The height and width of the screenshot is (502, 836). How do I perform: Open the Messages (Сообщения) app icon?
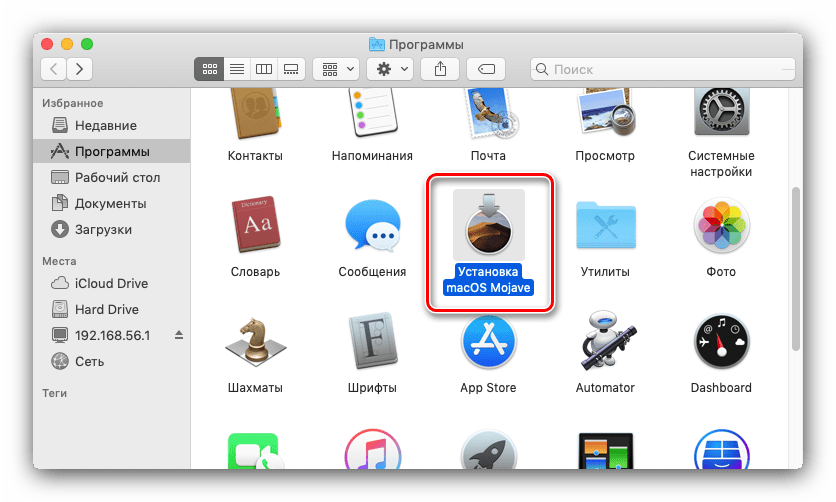coord(372,229)
